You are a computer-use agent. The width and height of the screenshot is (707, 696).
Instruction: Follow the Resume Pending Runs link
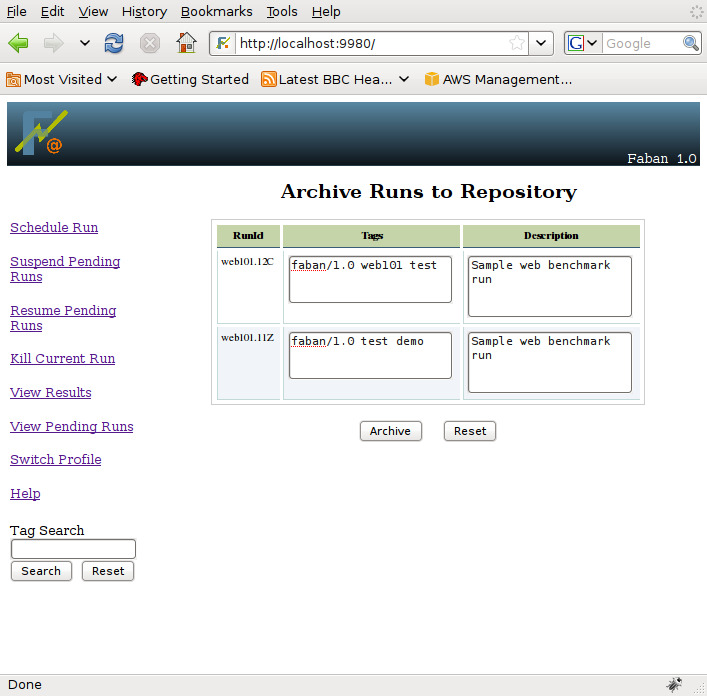[63, 318]
